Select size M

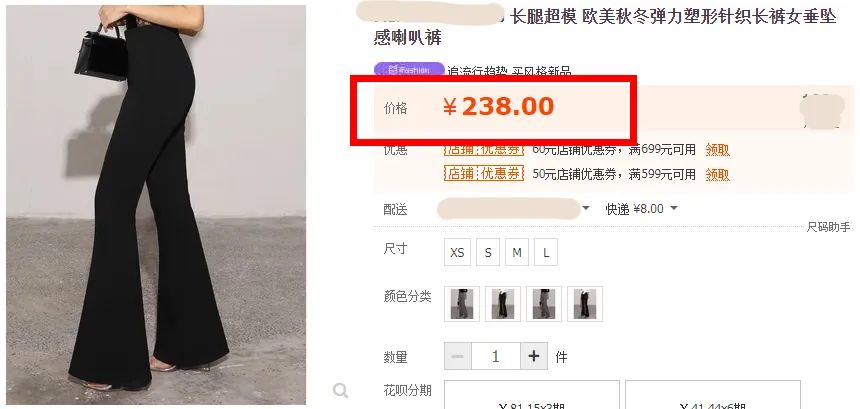coord(517,253)
